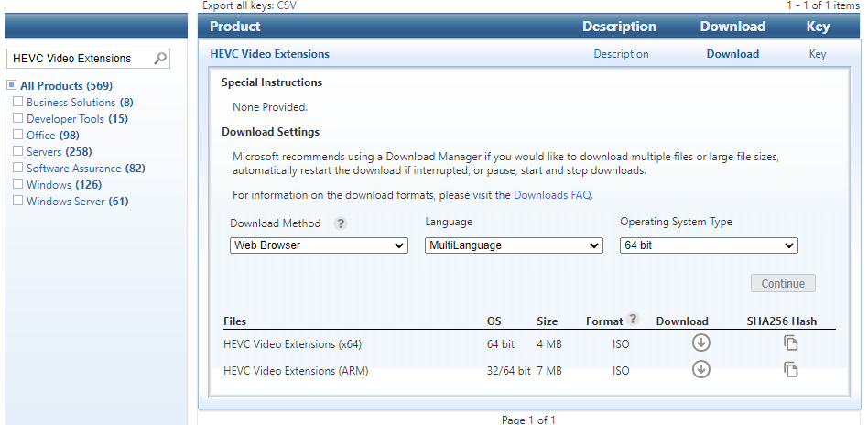Check the Business Solutions filter
868x425 pixels.
point(17,102)
